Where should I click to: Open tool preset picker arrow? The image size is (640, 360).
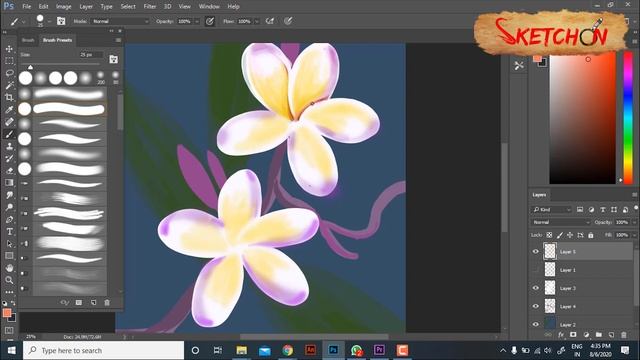click(24, 21)
